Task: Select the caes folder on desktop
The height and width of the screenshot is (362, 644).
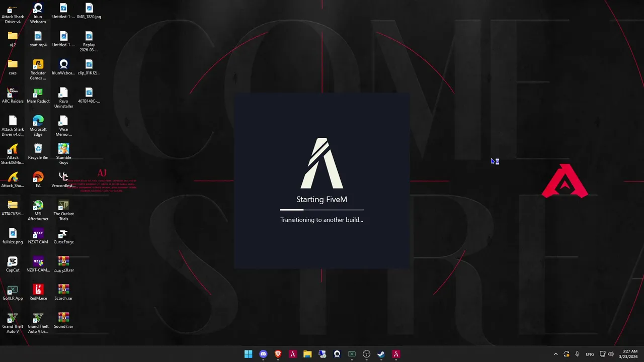Action: (x=13, y=67)
